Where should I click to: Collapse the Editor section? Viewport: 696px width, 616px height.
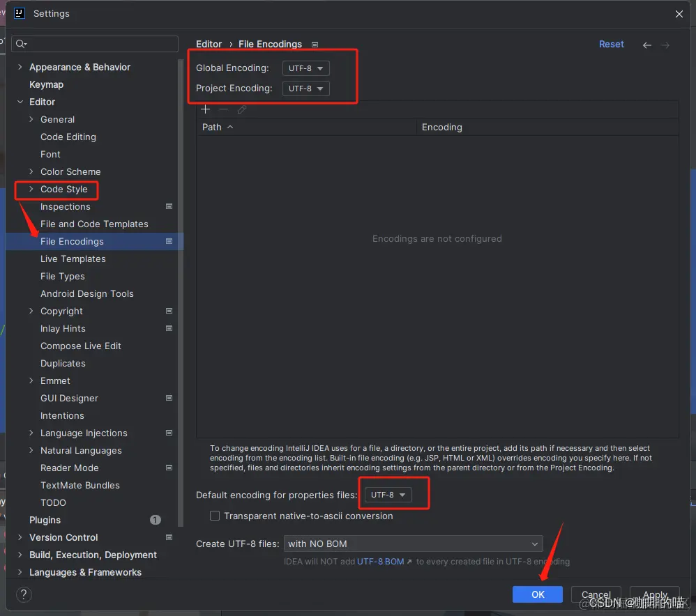coord(20,102)
